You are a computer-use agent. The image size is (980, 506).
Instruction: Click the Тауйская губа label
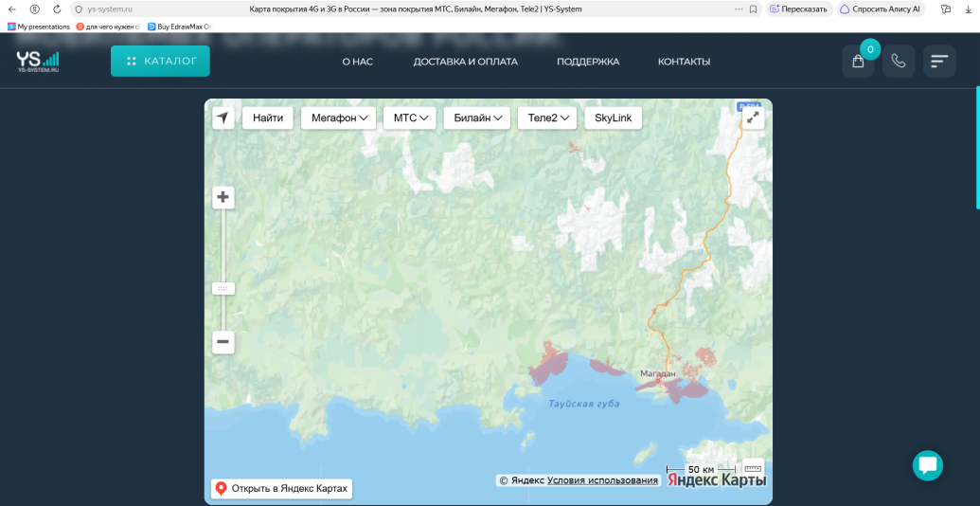(584, 404)
